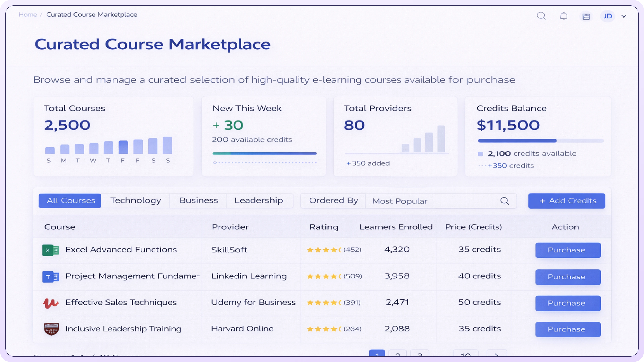
Task: Enable the Business course filter
Action: [198, 200]
